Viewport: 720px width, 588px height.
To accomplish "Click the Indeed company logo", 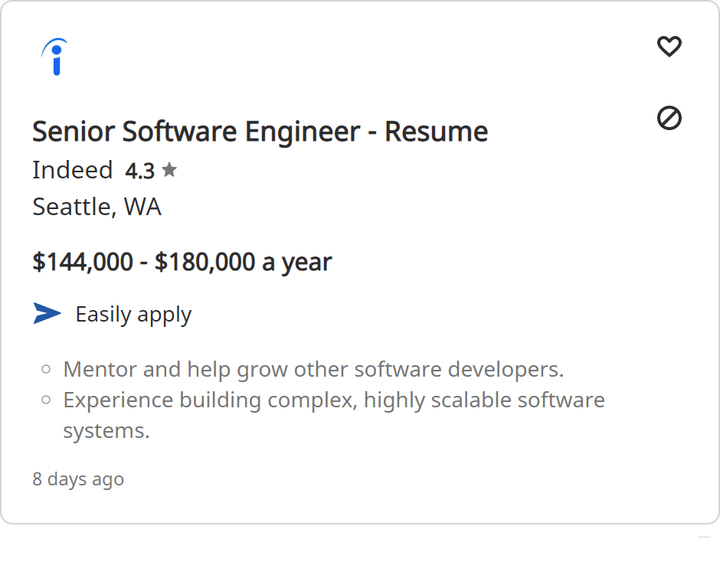I will coord(54,57).
